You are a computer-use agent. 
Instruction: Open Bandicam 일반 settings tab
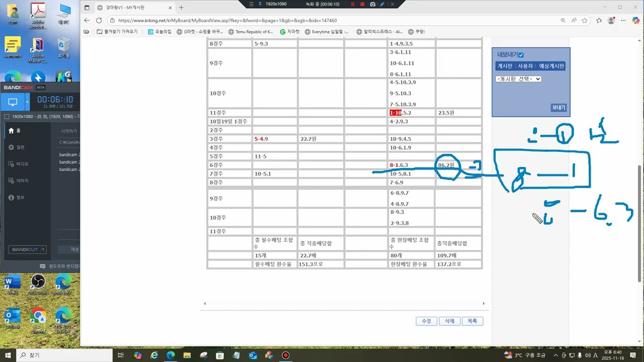click(17, 147)
